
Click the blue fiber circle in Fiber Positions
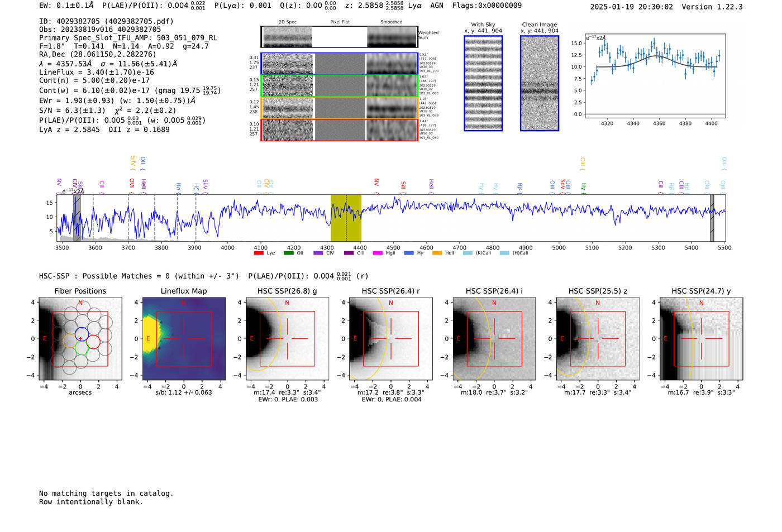tap(81, 334)
